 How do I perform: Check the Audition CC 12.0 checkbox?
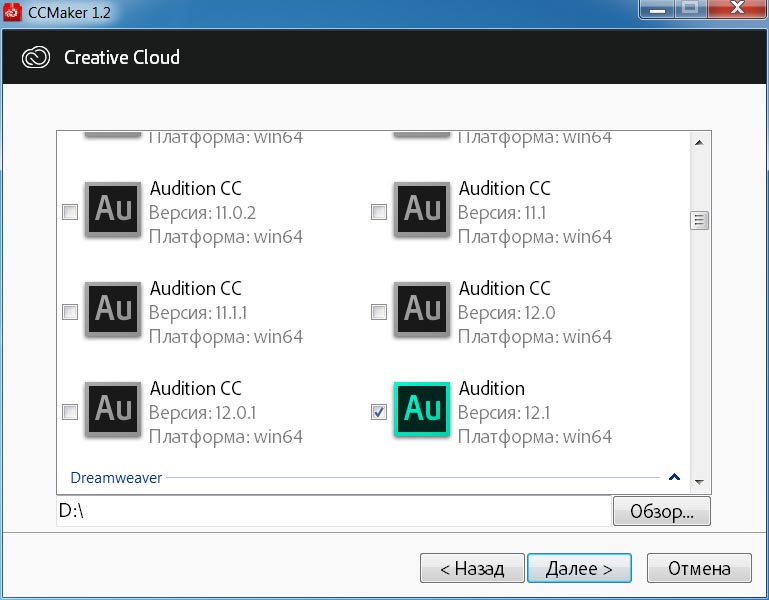[379, 312]
